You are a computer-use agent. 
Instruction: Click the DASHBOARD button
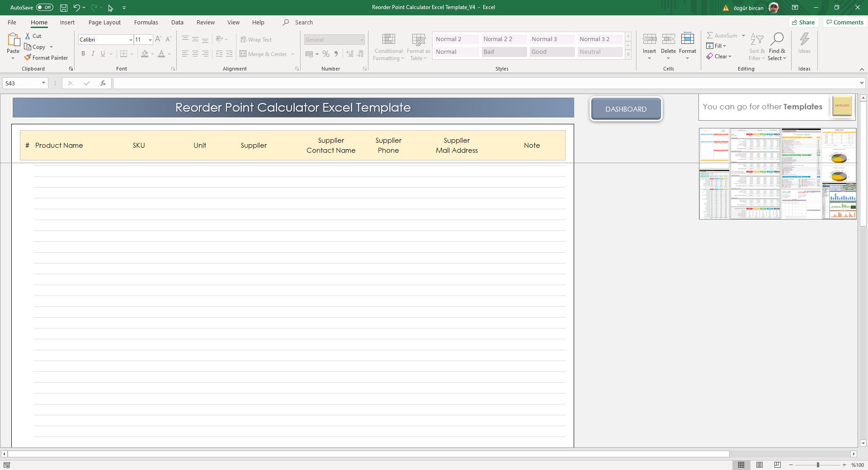point(626,108)
